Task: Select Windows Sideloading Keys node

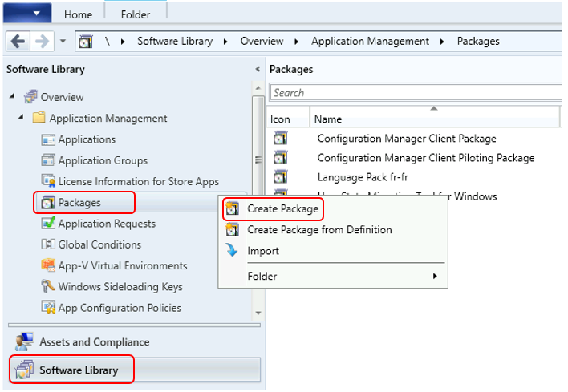Action: pos(120,286)
